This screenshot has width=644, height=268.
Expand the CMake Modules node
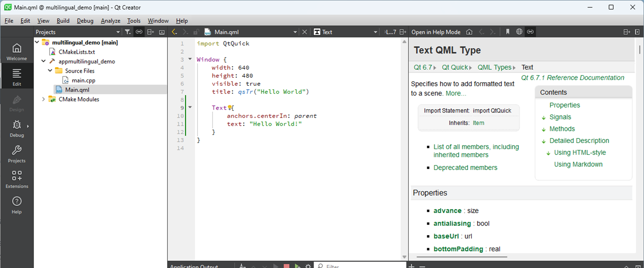pyautogui.click(x=43, y=99)
